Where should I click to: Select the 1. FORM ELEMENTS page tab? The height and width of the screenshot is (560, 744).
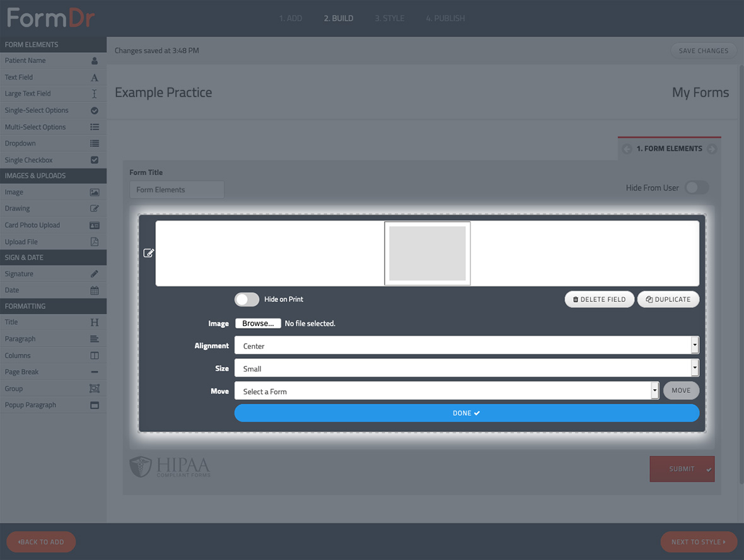click(x=669, y=149)
